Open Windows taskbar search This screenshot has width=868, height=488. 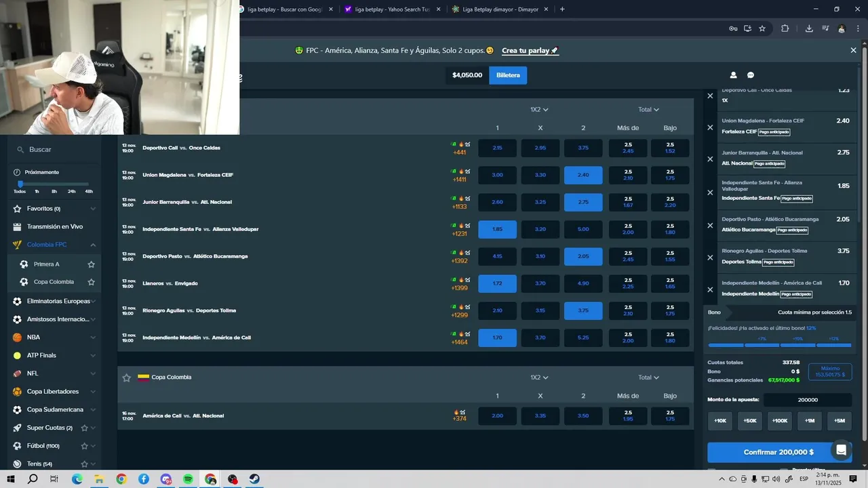[33, 479]
